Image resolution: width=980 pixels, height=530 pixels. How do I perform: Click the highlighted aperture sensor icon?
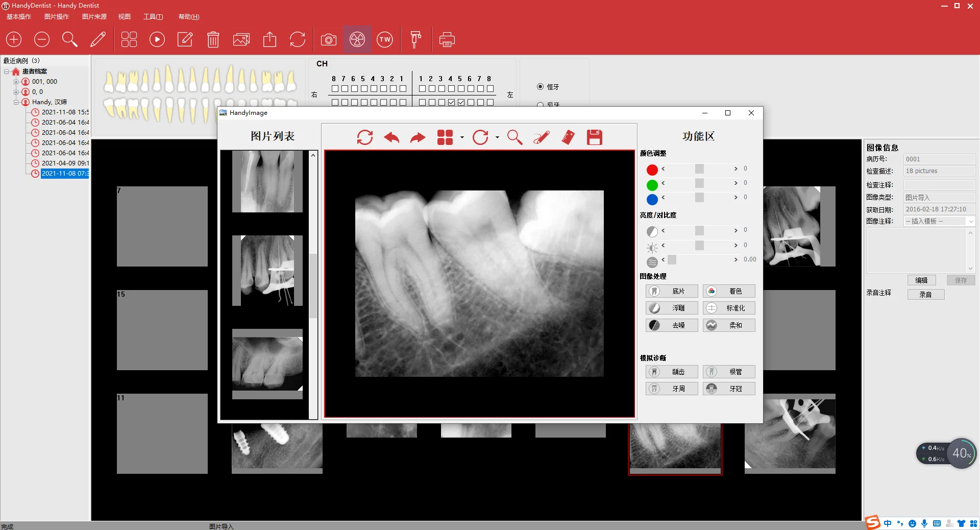tap(357, 39)
